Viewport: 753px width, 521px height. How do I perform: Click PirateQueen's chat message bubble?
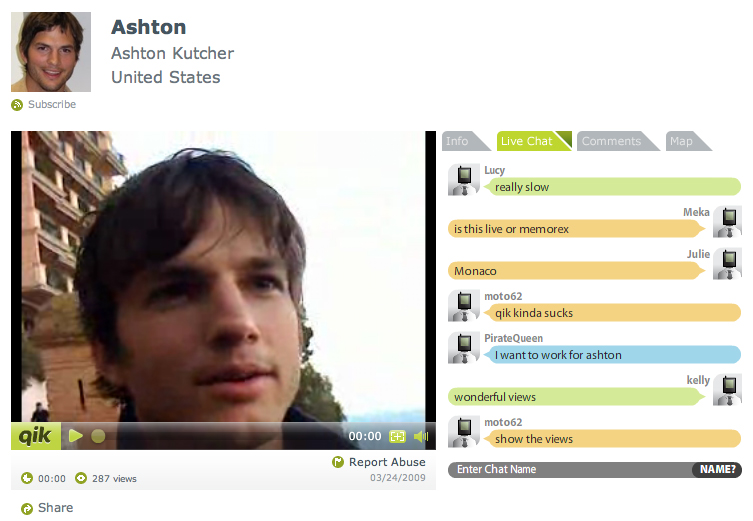click(612, 355)
